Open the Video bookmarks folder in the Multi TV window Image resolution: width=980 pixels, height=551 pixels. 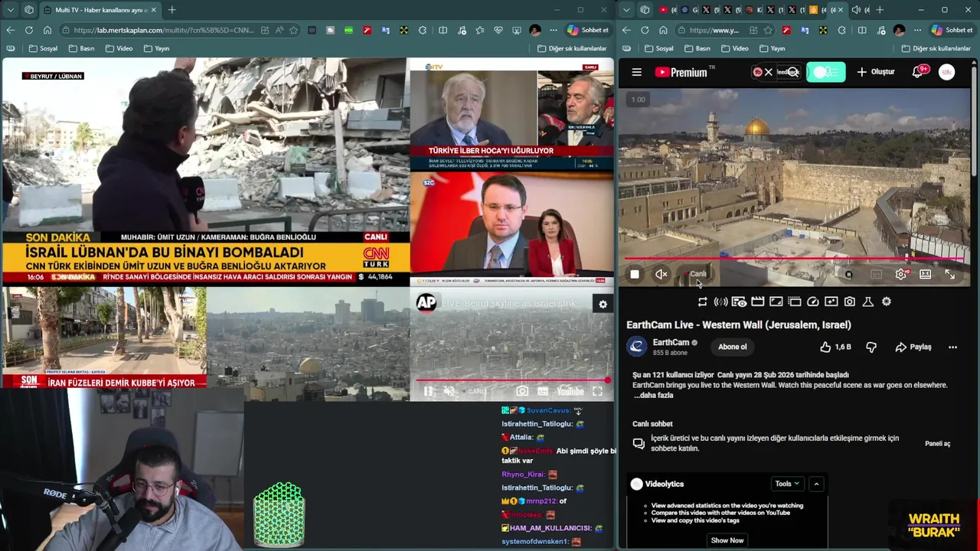[119, 48]
